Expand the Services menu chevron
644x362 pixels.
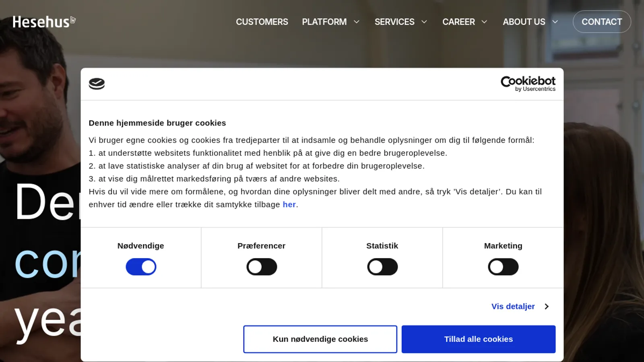tap(424, 22)
